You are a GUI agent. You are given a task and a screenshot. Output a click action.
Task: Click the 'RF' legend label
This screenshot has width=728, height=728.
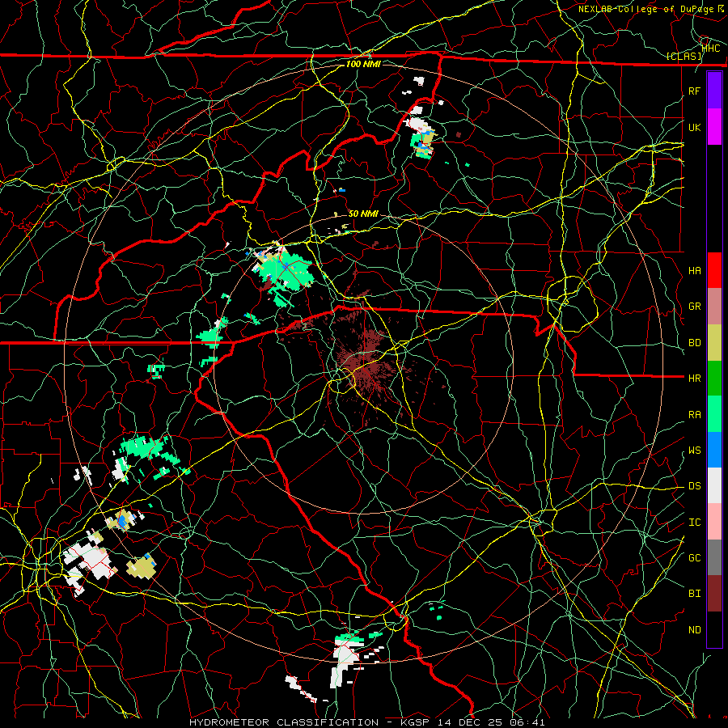click(x=694, y=91)
